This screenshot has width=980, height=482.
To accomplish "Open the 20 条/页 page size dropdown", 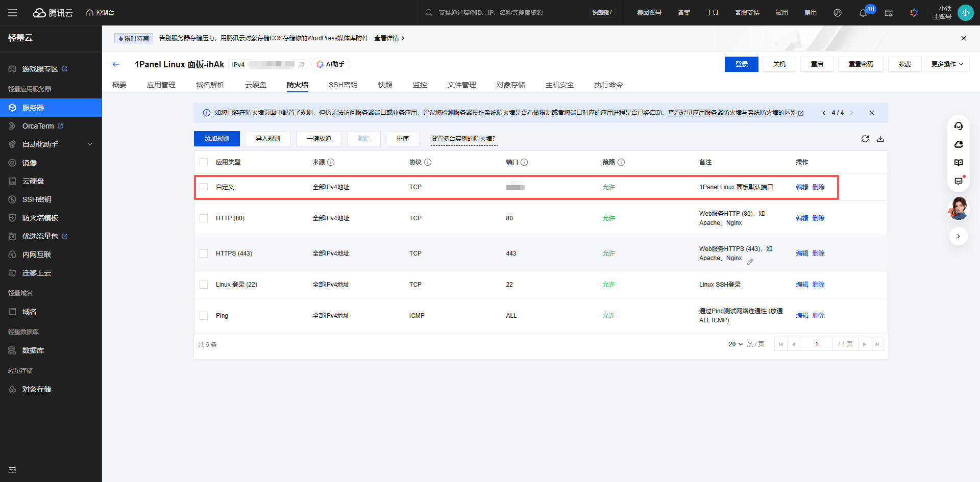I will click(736, 344).
